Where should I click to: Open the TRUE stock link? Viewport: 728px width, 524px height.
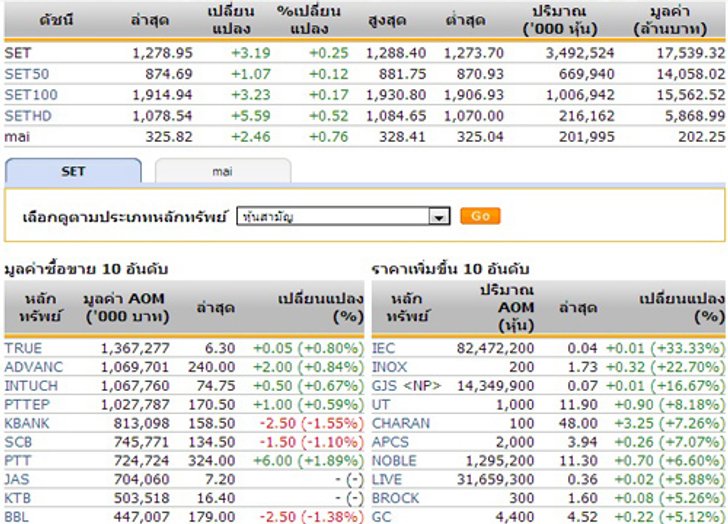click(23, 348)
